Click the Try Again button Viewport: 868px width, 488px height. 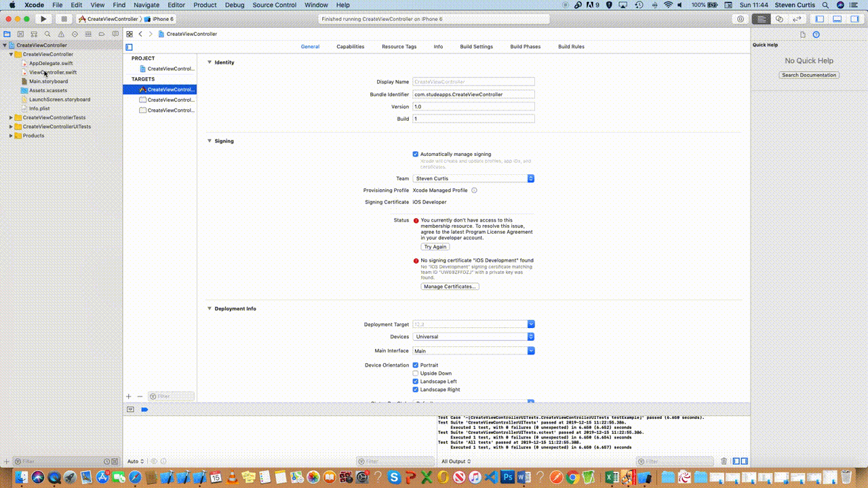pos(435,247)
